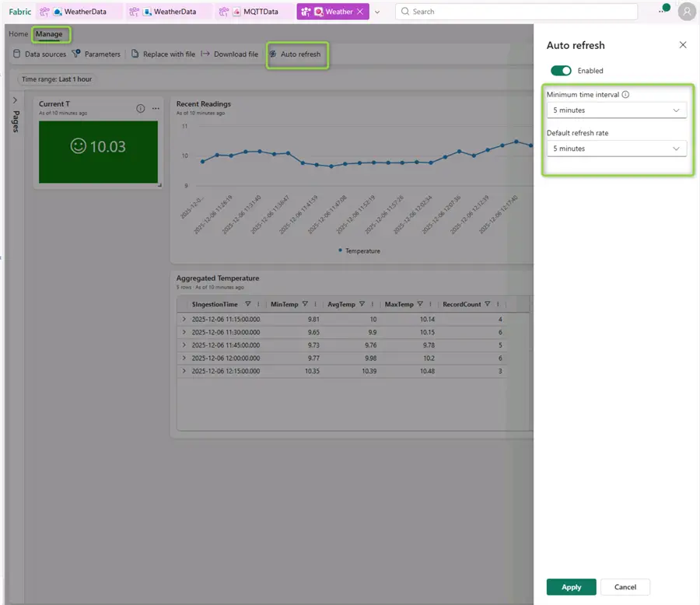Viewport: 700px width, 605px height.
Task: Open AvgTemp column options menu
Action: pyautogui.click(x=373, y=304)
